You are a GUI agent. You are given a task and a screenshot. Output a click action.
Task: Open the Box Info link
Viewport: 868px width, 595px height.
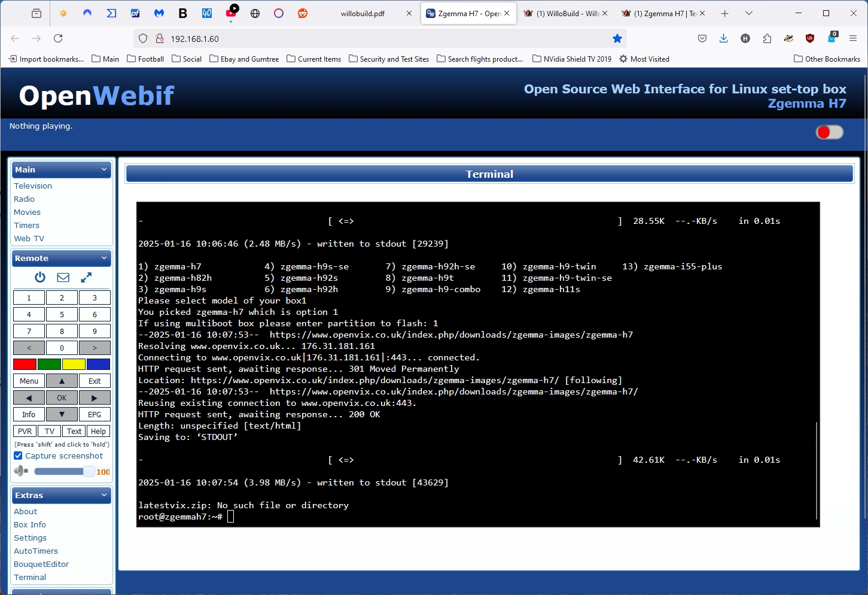click(30, 524)
